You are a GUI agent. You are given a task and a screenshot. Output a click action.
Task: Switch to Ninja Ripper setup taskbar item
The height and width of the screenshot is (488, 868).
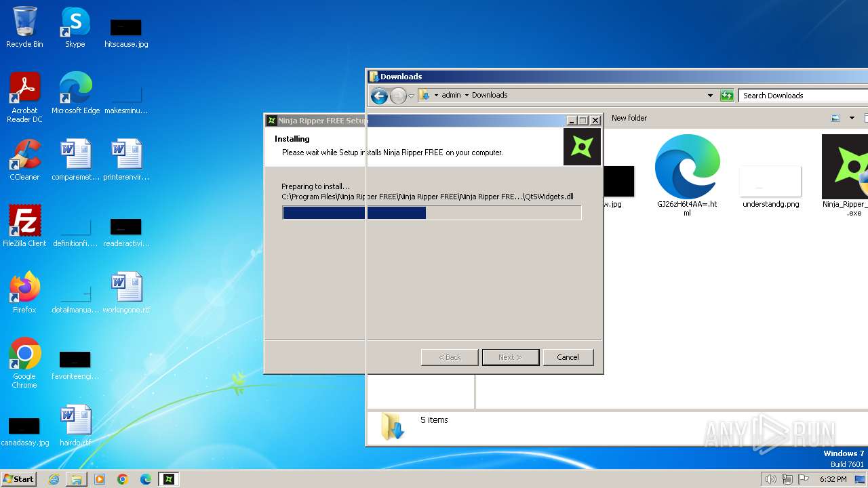(x=169, y=479)
